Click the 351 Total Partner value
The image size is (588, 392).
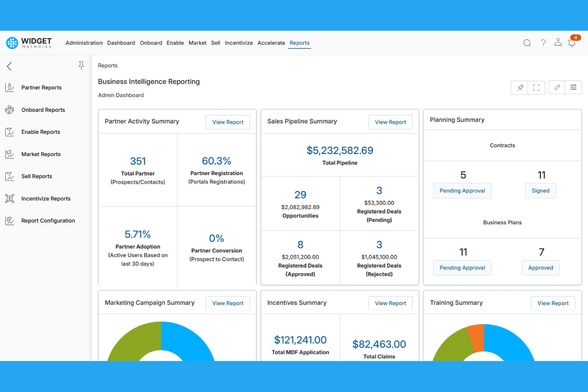138,161
